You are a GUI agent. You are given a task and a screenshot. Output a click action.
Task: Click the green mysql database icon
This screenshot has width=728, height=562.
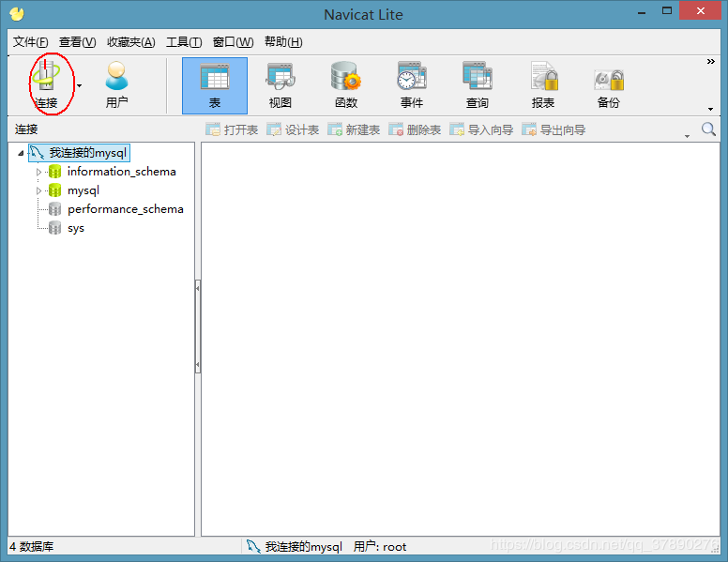(x=54, y=190)
